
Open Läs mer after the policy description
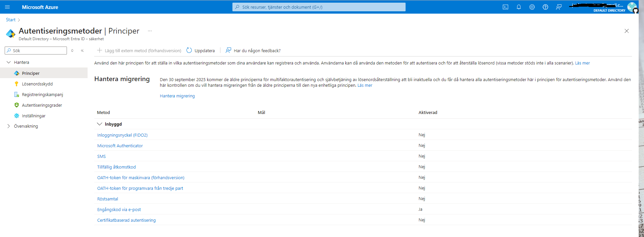pos(582,63)
